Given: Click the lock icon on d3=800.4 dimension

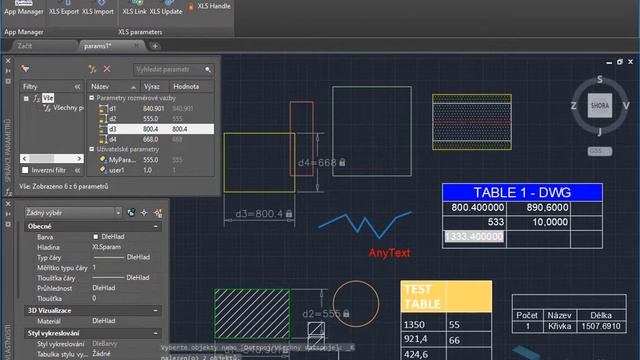Looking at the screenshot, I should (289, 213).
